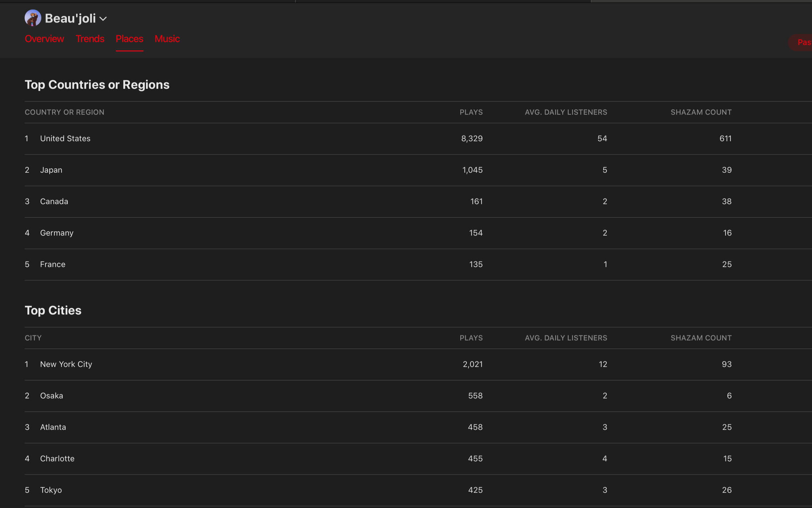
Task: Click the red Past time range button
Action: point(801,43)
